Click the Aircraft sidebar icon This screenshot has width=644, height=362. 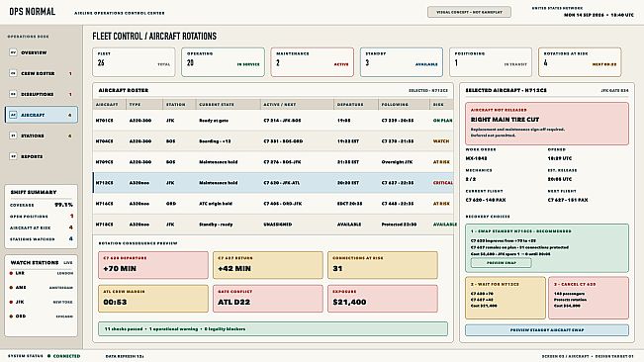pos(13,115)
